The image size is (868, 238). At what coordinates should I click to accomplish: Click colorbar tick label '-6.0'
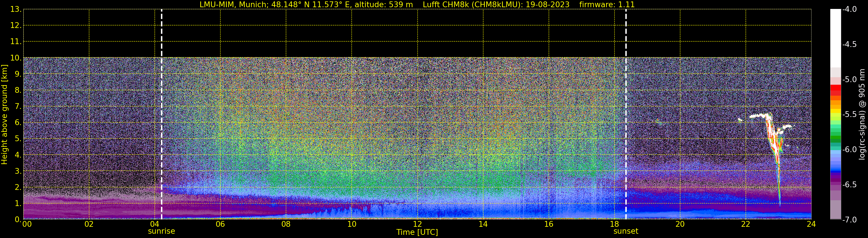850,150
